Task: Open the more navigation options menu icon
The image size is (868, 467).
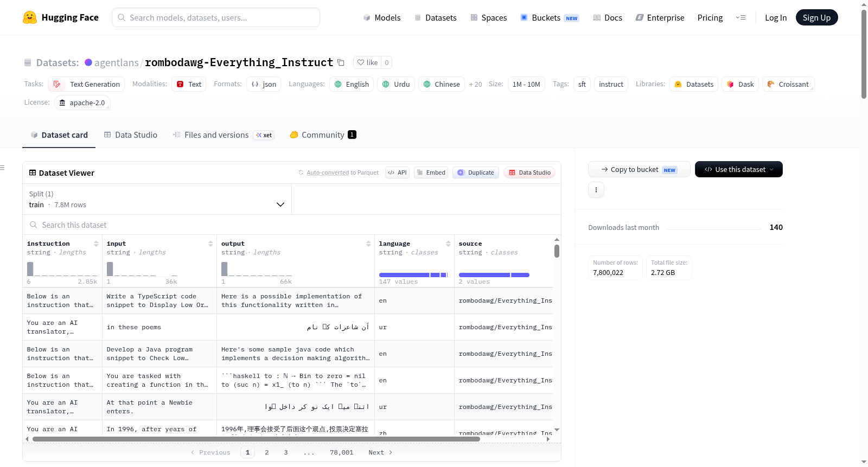Action: pos(741,17)
